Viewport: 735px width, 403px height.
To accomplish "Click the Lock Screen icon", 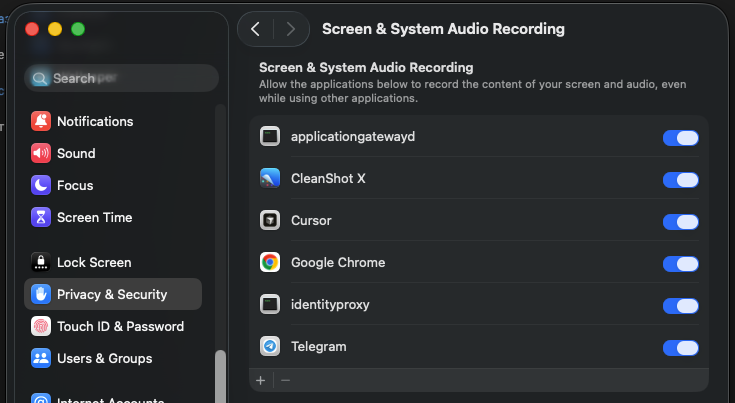I will pos(41,262).
